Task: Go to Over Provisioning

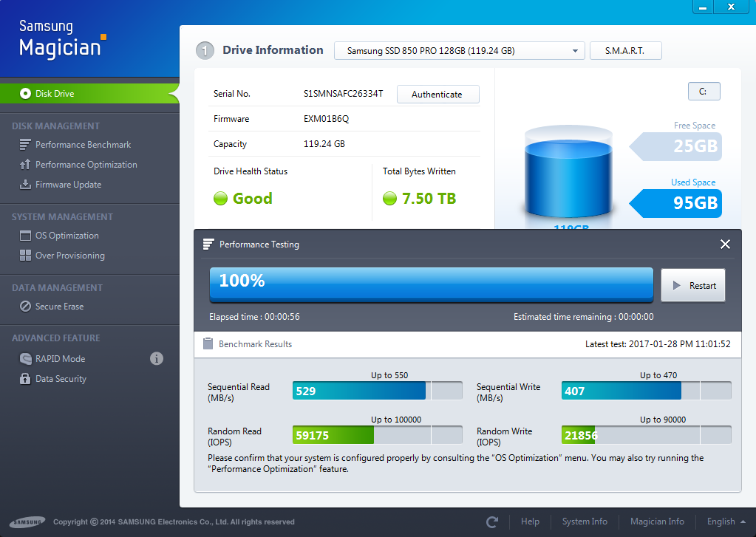Action: tap(70, 256)
